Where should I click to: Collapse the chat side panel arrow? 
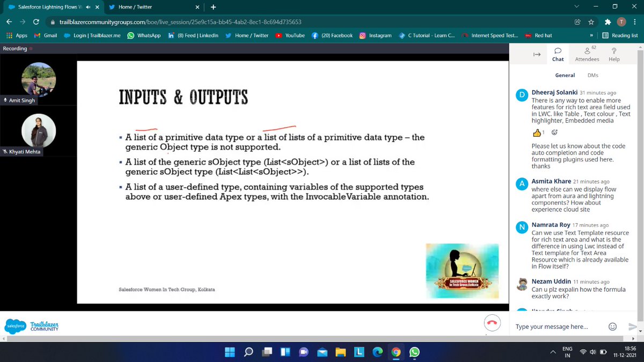pyautogui.click(x=536, y=54)
